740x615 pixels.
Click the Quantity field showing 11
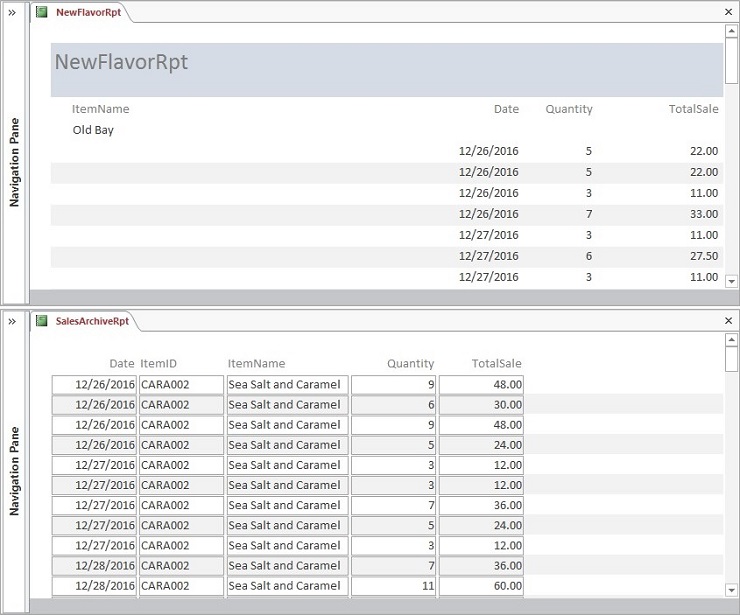coord(392,586)
